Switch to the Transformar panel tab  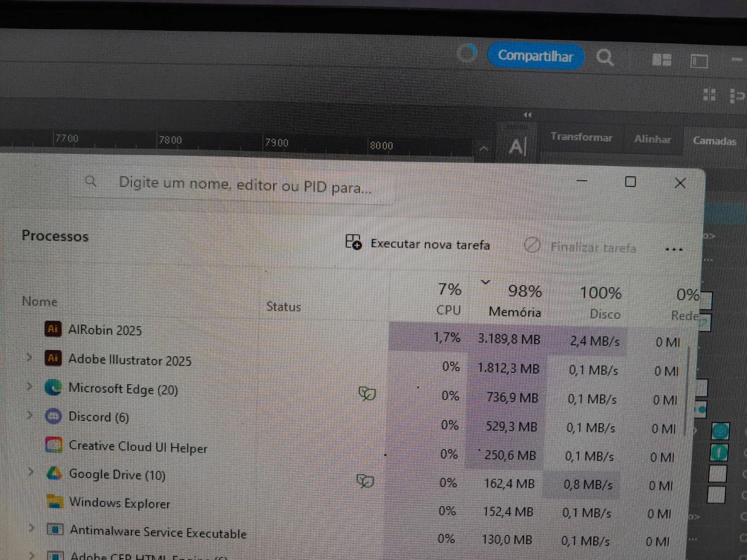581,137
